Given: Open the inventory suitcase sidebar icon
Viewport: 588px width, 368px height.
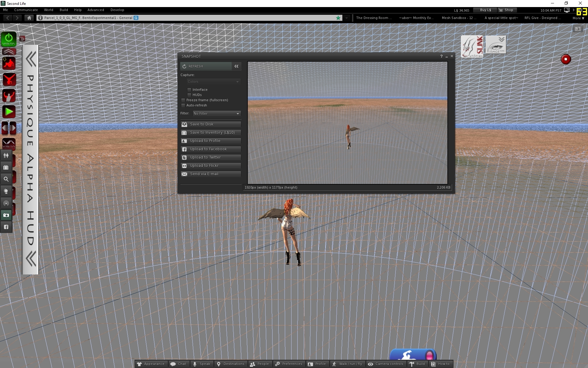Looking at the screenshot, I should [x=6, y=167].
